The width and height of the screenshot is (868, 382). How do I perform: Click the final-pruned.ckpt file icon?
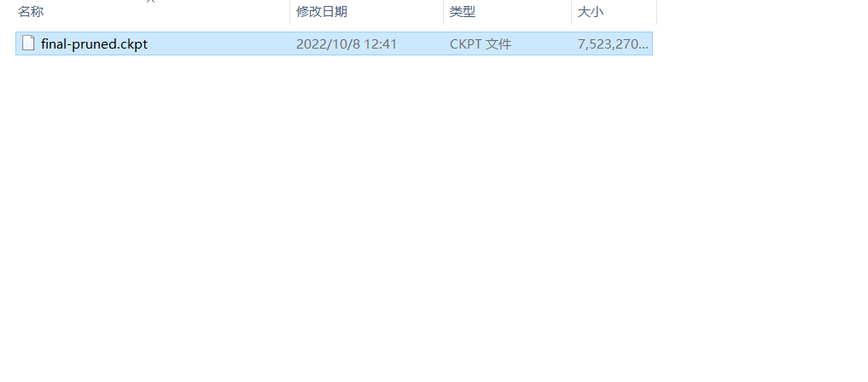pyautogui.click(x=28, y=43)
